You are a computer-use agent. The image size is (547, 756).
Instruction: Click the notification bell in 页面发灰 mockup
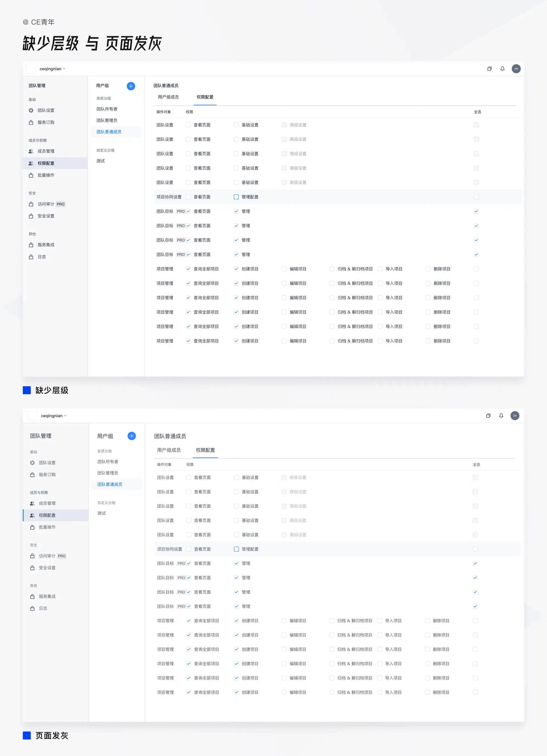tap(501, 415)
